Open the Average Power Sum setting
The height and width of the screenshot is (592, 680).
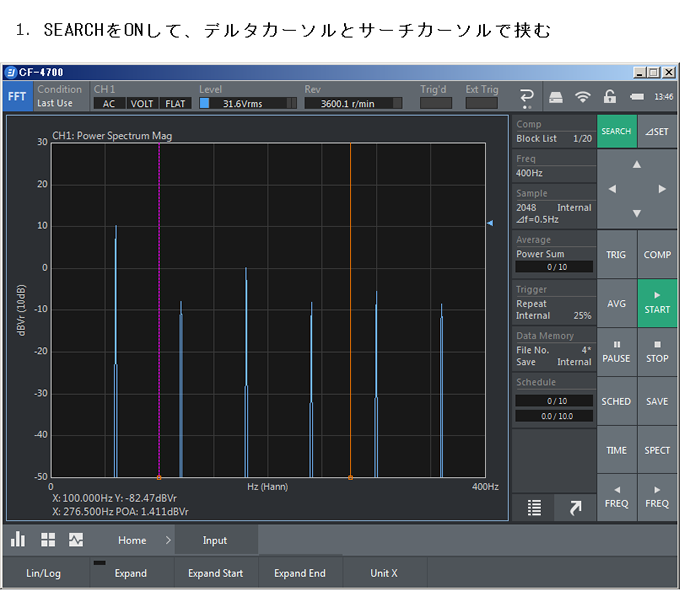tap(553, 254)
